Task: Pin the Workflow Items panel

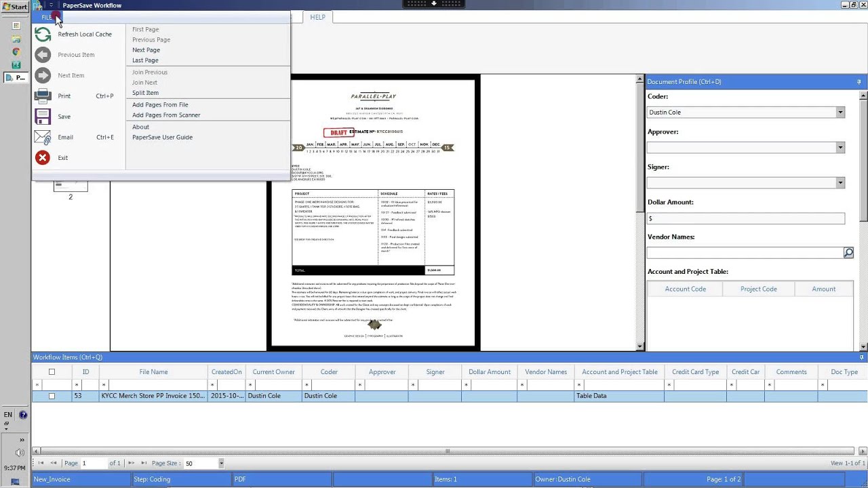Action: pyautogui.click(x=862, y=357)
